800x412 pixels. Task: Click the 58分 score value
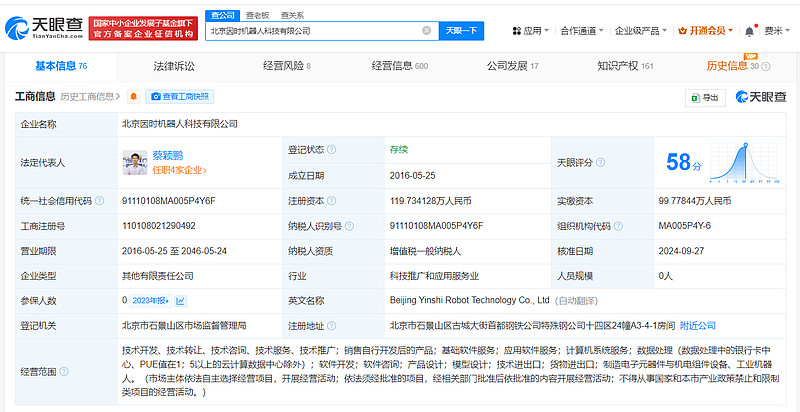[x=684, y=163]
